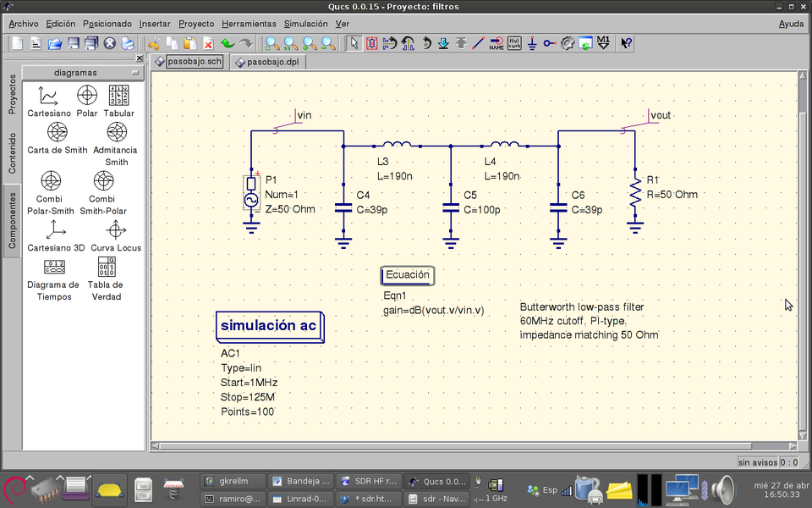Expand the Herramientas menu
Viewport: 812px width, 508px height.
point(249,24)
